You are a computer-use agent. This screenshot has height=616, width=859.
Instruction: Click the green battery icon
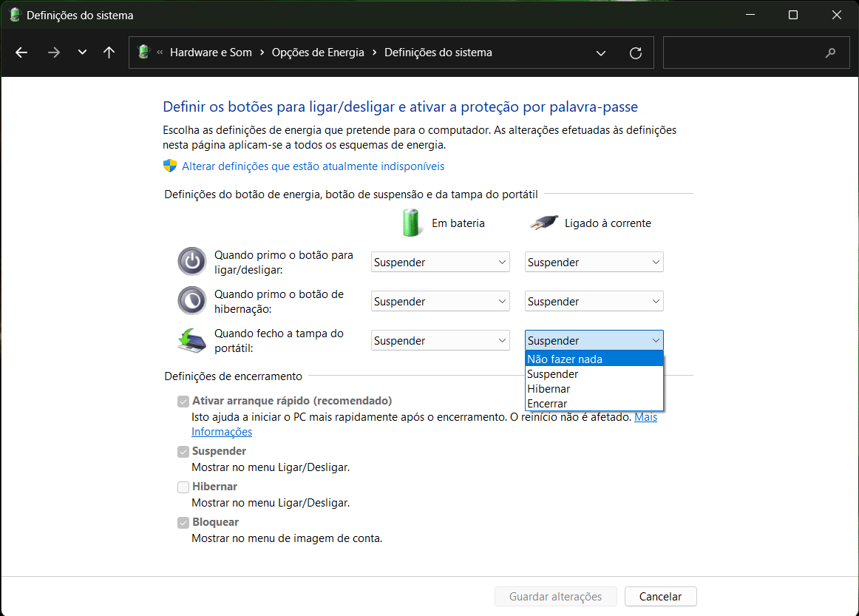click(410, 223)
